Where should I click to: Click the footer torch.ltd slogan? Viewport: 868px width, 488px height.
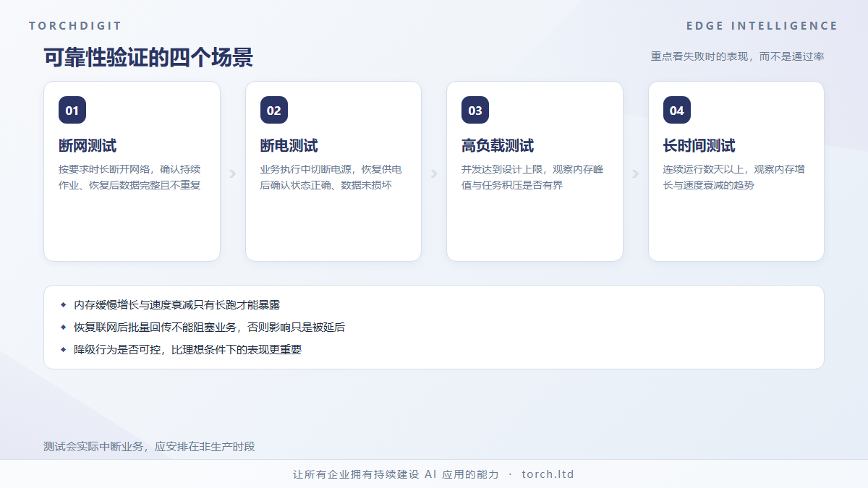point(434,474)
